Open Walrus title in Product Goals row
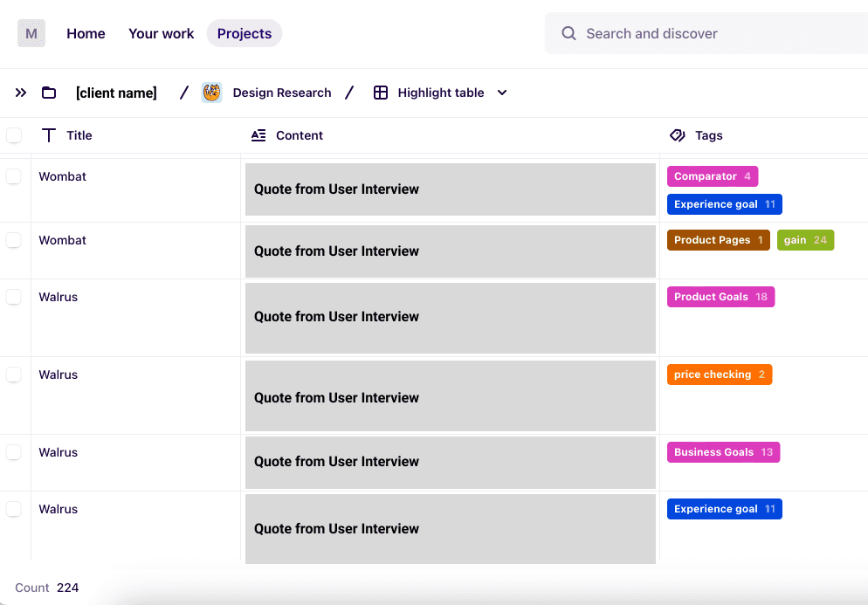The image size is (868, 605). (59, 297)
